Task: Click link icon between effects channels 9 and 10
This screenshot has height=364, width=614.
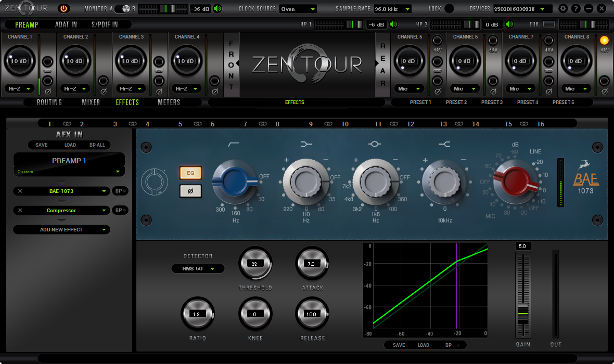Action: point(328,124)
